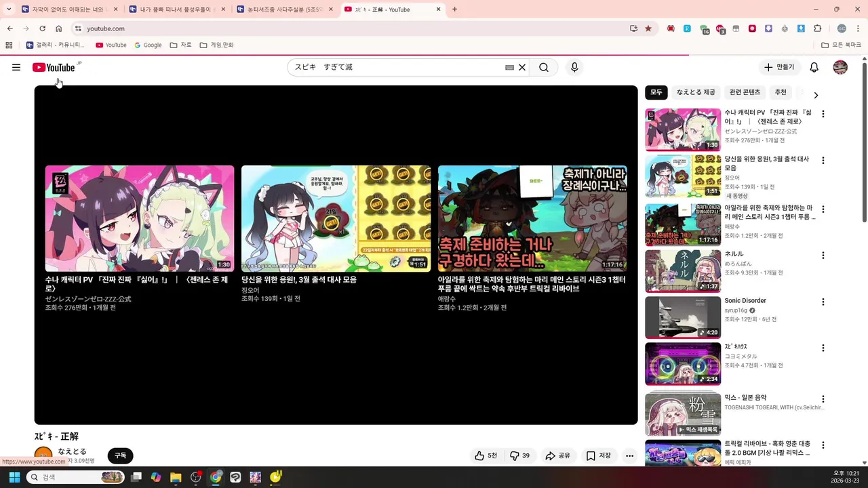Open Task View icon on taskbar
Image resolution: width=868 pixels, height=488 pixels.
pos(136,477)
